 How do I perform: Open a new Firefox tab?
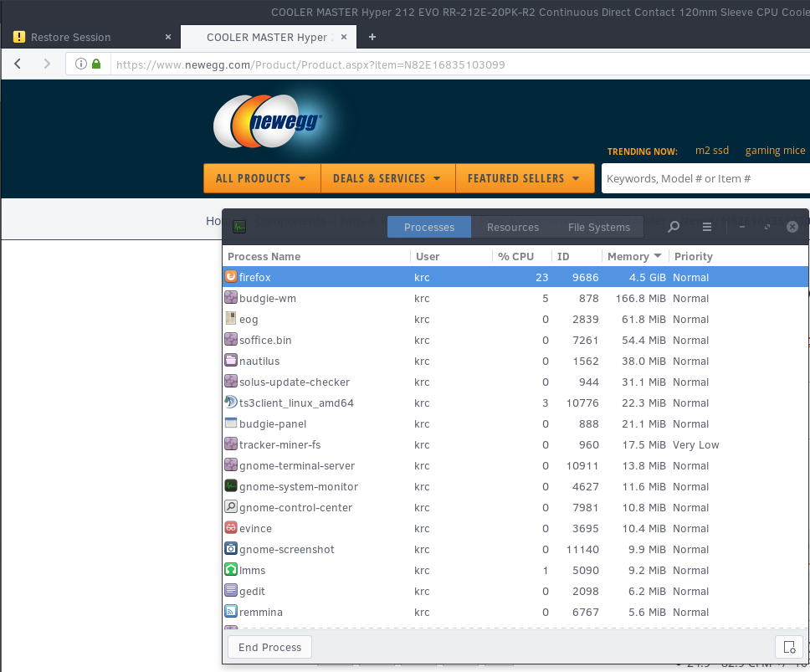click(372, 37)
